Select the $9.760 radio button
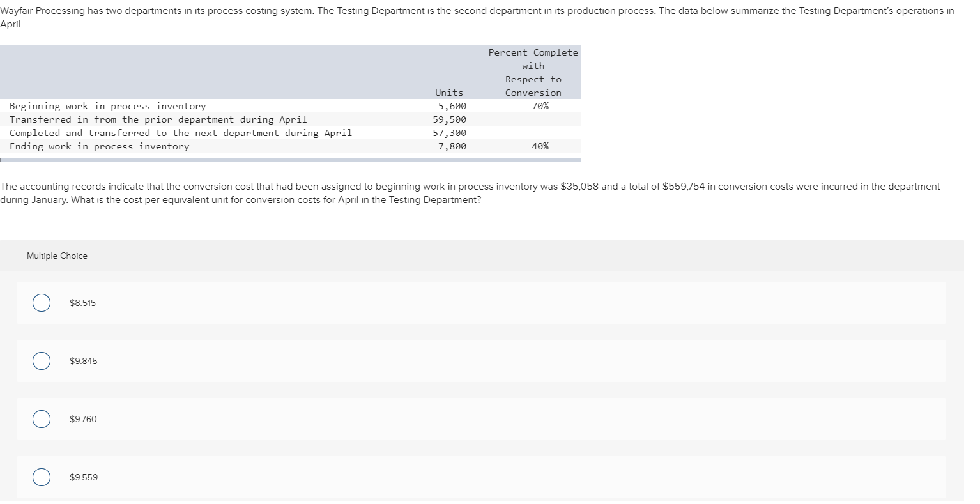 (41, 419)
